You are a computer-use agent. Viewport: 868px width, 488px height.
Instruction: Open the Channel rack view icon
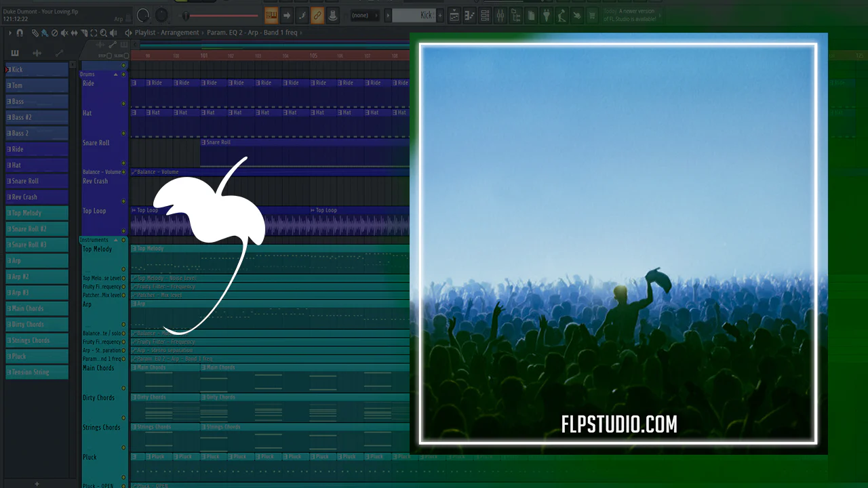coord(485,15)
